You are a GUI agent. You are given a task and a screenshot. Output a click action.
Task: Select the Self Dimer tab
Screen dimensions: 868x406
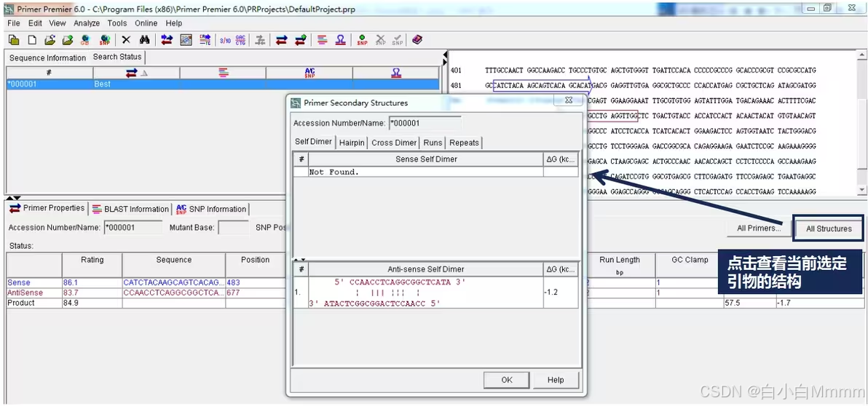[313, 142]
